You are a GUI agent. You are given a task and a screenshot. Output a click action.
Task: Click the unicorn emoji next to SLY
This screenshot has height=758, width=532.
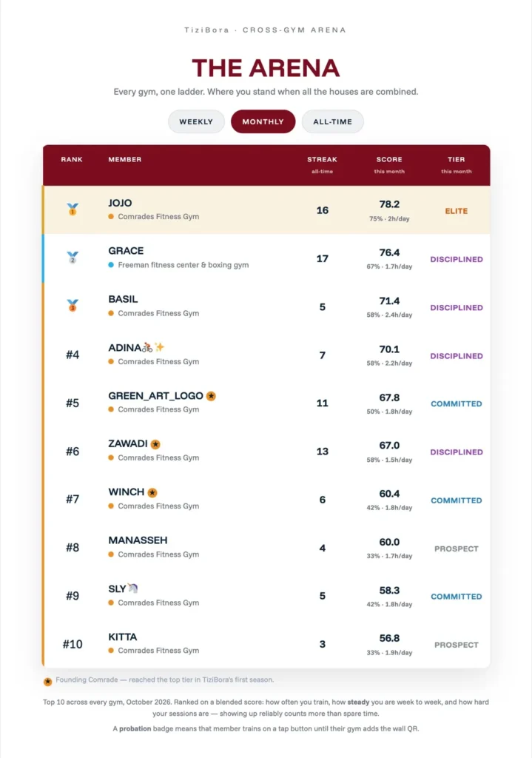point(132,588)
